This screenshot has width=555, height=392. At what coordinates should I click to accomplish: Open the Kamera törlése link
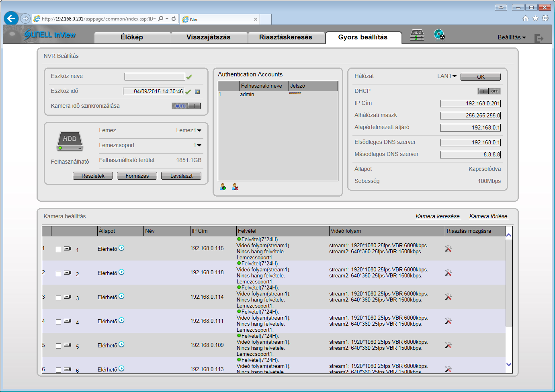coord(489,216)
